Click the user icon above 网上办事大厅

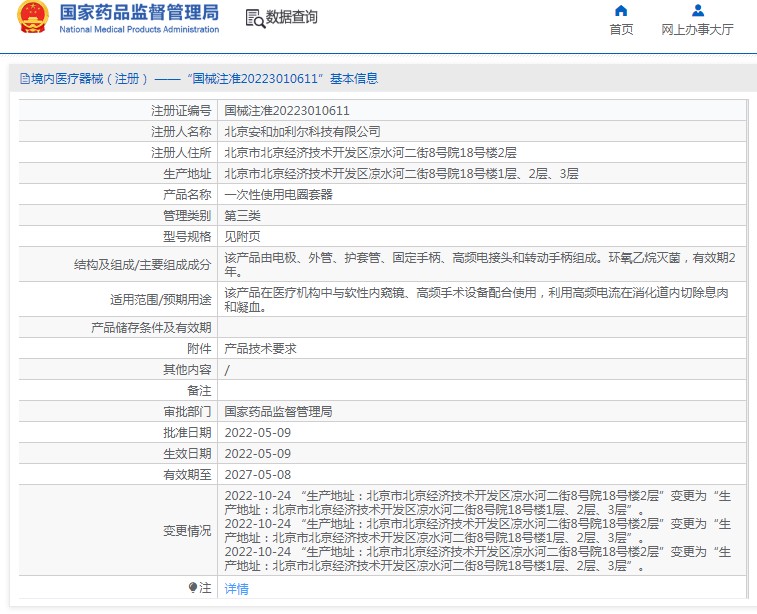pyautogui.click(x=698, y=11)
